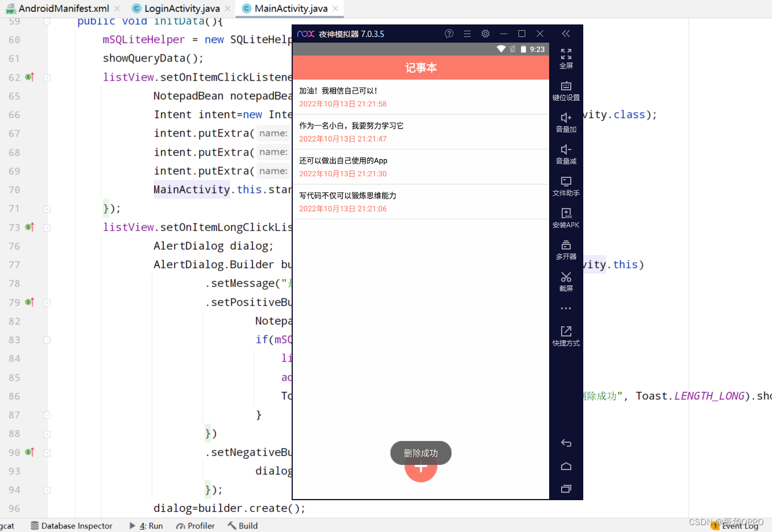The width and height of the screenshot is (772, 532).
Task: Close the LoginActivity.java tab
Action: pyautogui.click(x=227, y=9)
